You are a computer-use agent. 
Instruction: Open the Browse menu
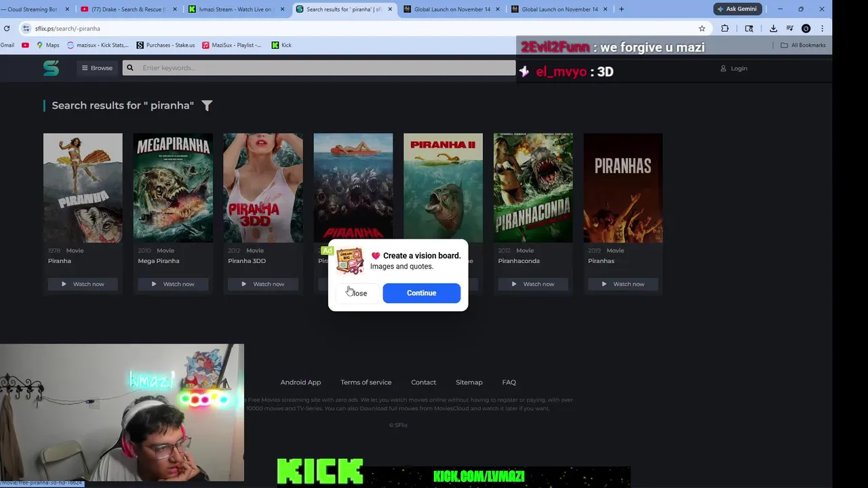point(97,68)
